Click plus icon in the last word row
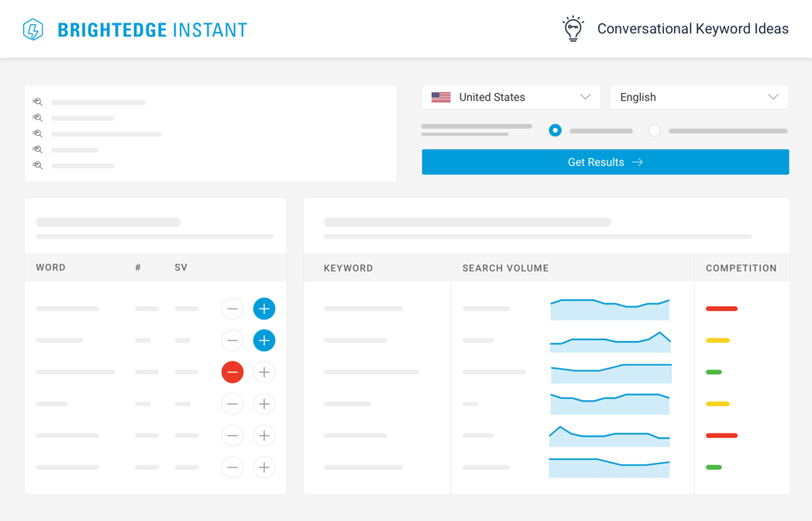This screenshot has height=521, width=812. 264,468
